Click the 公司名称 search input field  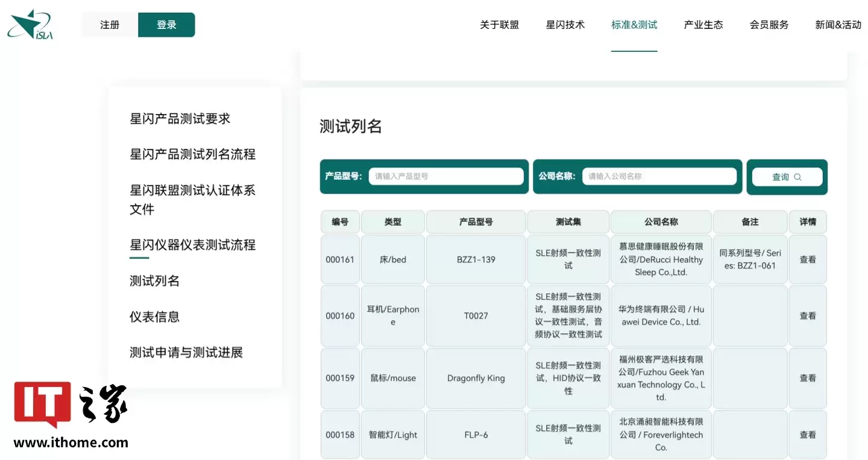659,175
